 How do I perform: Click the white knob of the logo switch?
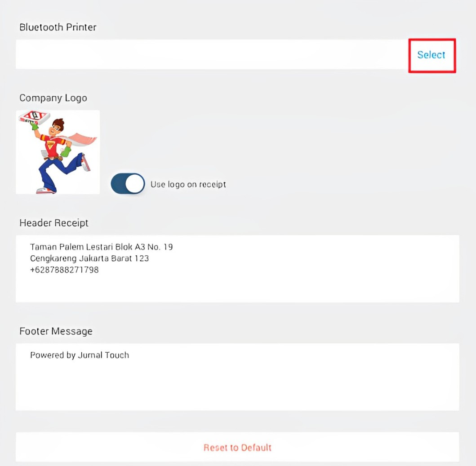coord(135,184)
